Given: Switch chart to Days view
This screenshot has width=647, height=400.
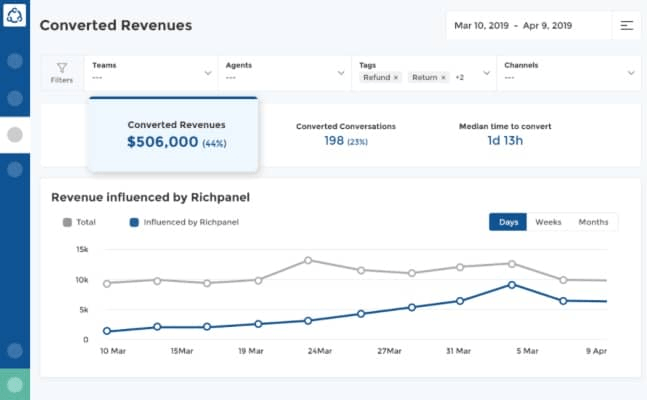Looking at the screenshot, I should point(508,222).
